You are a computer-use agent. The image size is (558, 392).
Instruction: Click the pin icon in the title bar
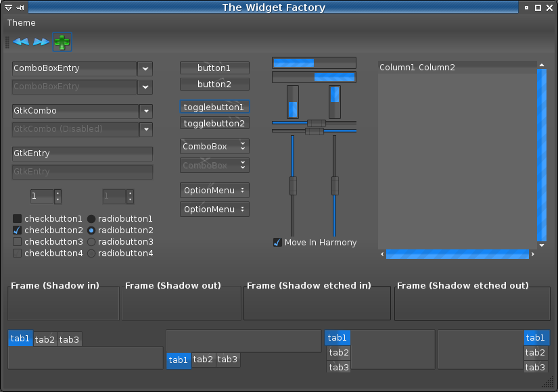[20, 7]
